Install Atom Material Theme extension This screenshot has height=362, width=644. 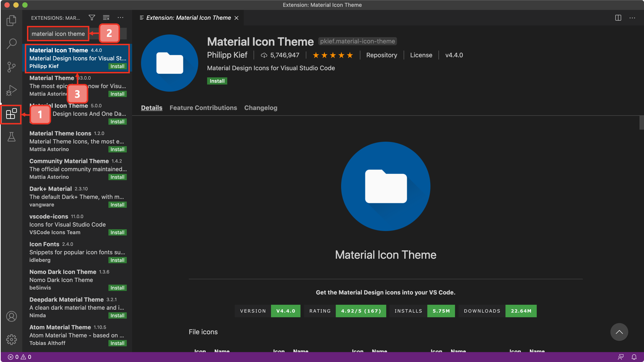[117, 344]
